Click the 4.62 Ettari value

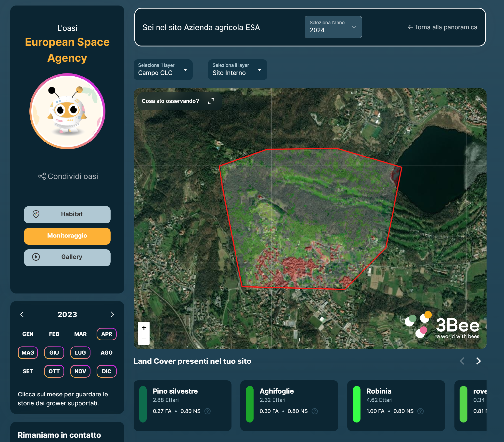[379, 400]
